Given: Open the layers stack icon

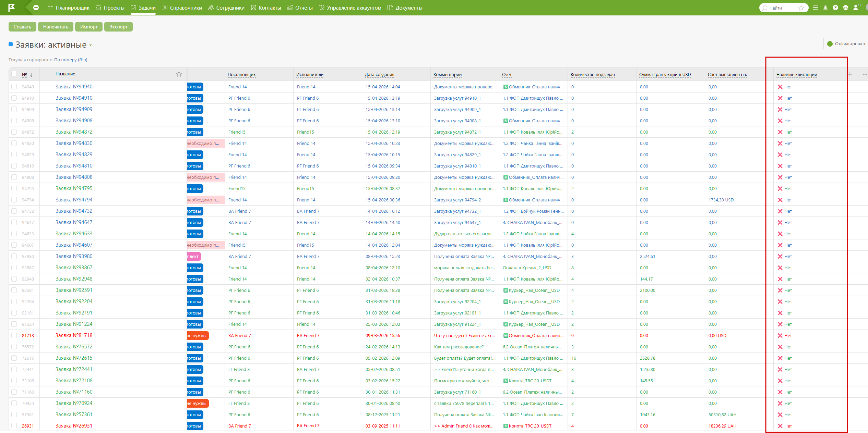Looking at the screenshot, I should tap(846, 8).
